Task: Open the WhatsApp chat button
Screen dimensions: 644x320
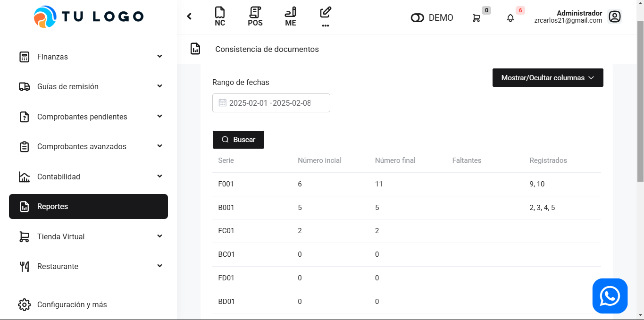Action: pyautogui.click(x=610, y=296)
